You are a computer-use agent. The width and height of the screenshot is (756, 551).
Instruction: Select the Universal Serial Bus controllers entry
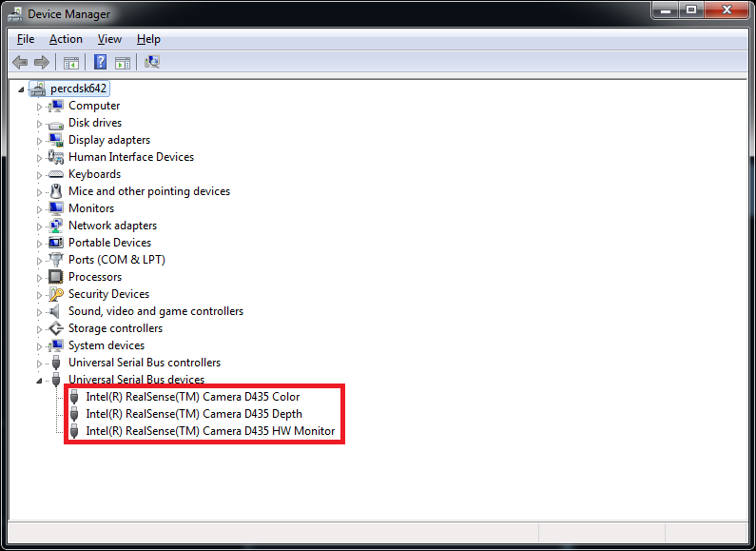click(144, 363)
